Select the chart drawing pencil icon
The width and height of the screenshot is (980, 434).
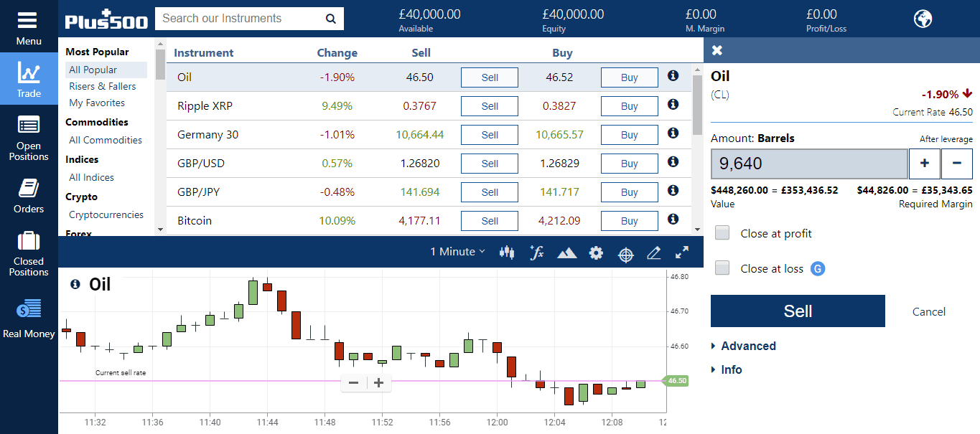[653, 253]
